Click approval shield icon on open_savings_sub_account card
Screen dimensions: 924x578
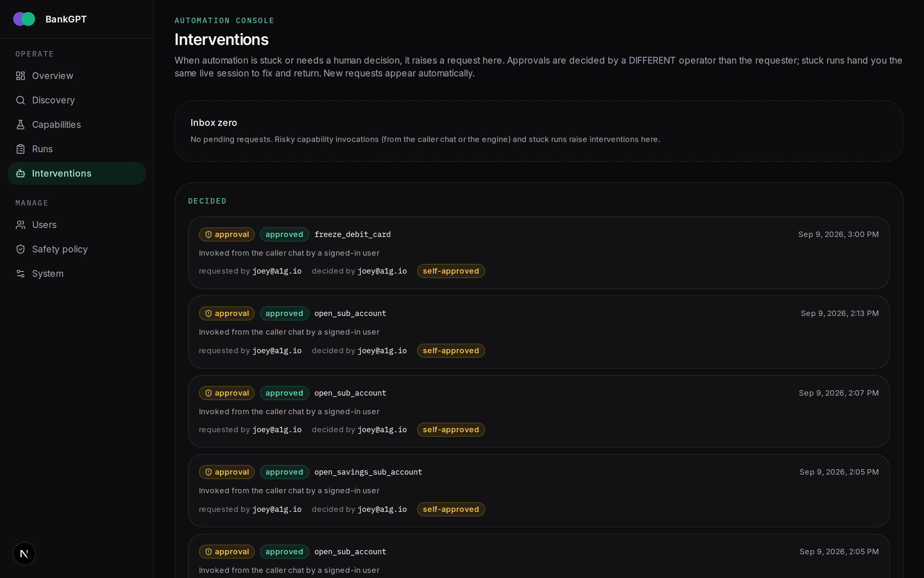209,472
